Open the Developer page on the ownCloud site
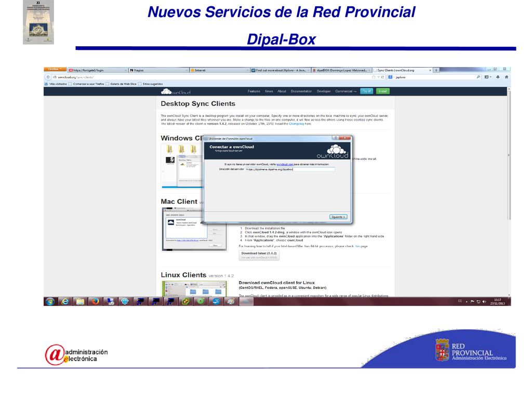 coord(324,91)
